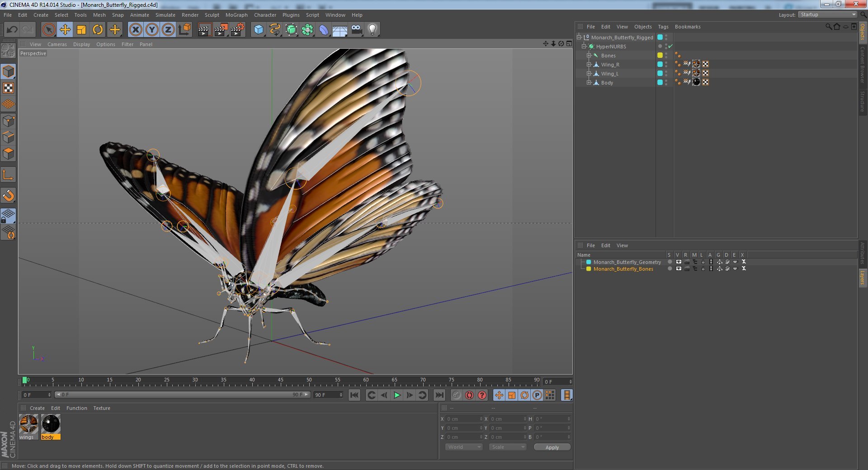Click the Floor environment icon
This screenshot has height=470, width=868.
(340, 30)
